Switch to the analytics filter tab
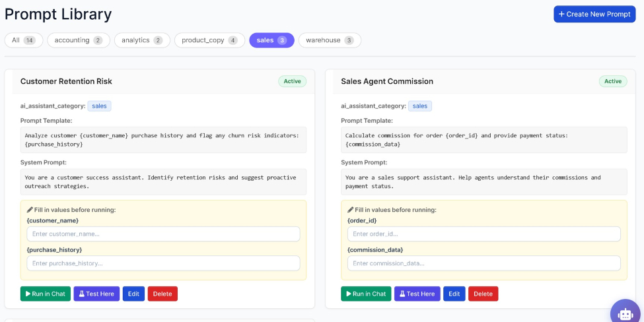The height and width of the screenshot is (322, 644). (142, 40)
